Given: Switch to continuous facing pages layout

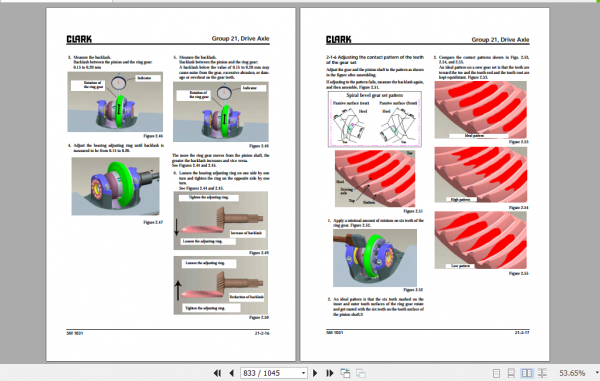Looking at the screenshot, I should pos(542,373).
